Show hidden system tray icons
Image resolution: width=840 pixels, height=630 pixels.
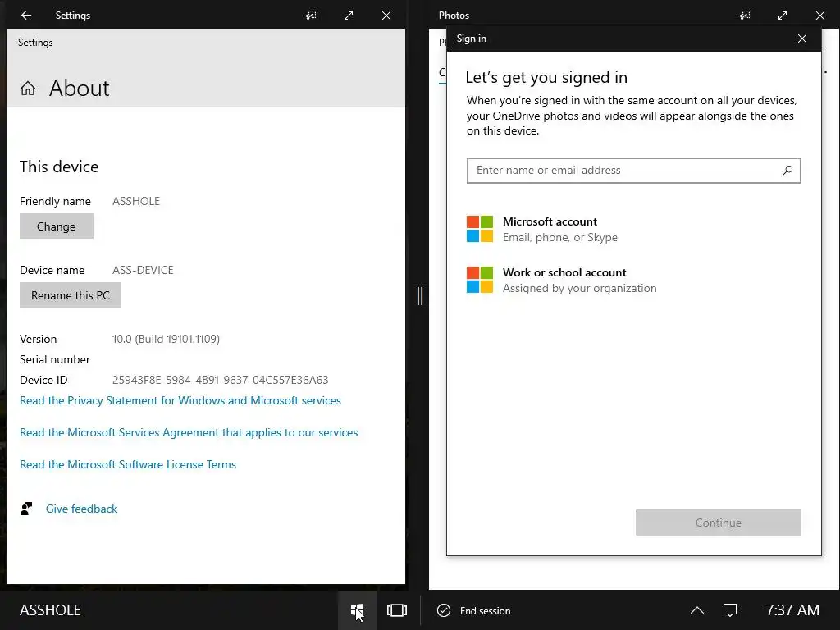point(697,610)
